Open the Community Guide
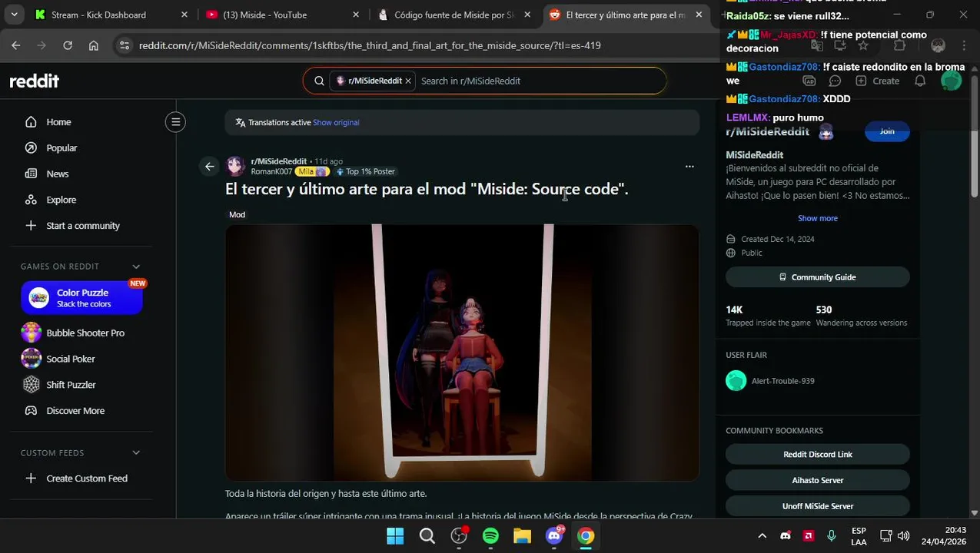The height and width of the screenshot is (553, 980). tap(818, 277)
